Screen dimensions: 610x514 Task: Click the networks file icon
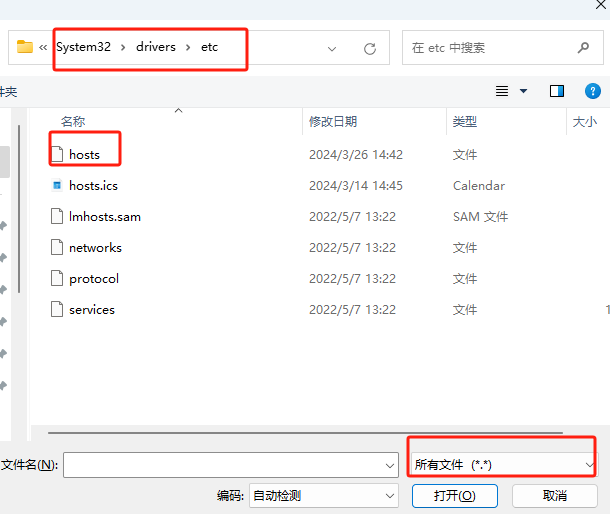click(x=57, y=247)
